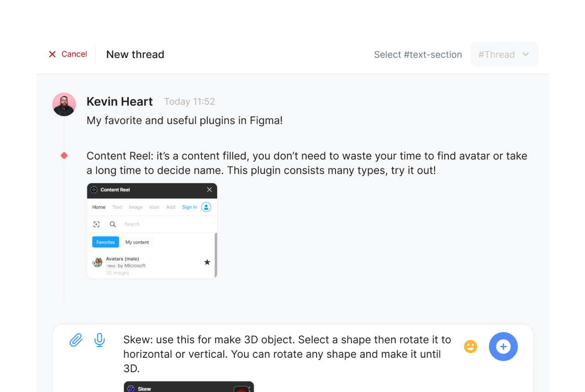Switch to the Image tab
Image resolution: width=585 pixels, height=392 pixels.
[136, 207]
